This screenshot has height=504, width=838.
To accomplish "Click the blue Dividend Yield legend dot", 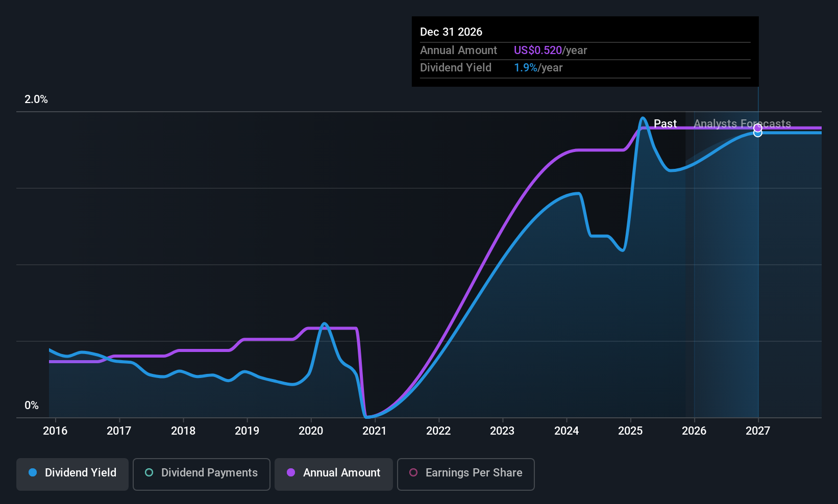I will [33, 472].
